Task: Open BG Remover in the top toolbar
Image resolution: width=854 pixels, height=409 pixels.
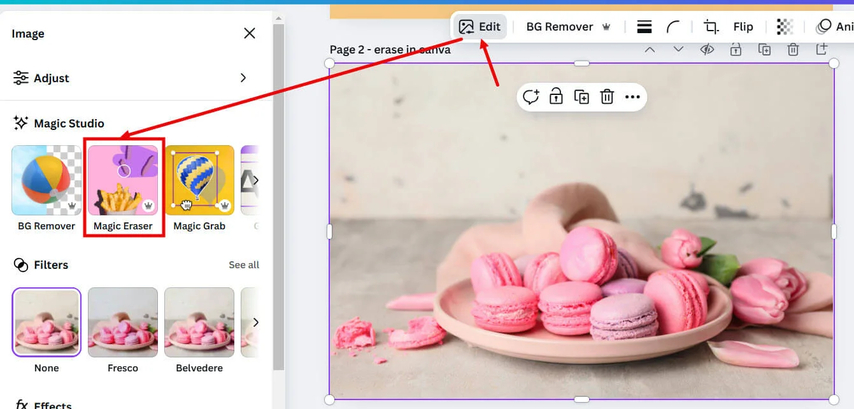Action: (x=568, y=27)
